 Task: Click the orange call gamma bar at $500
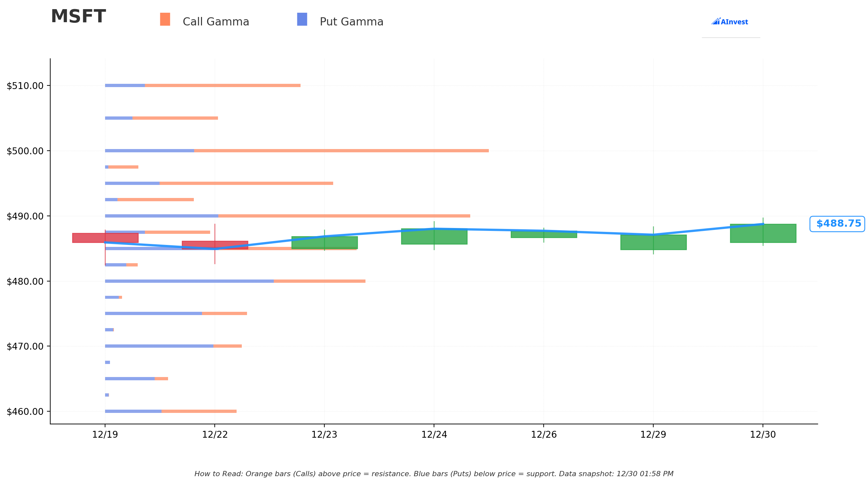coord(341,151)
